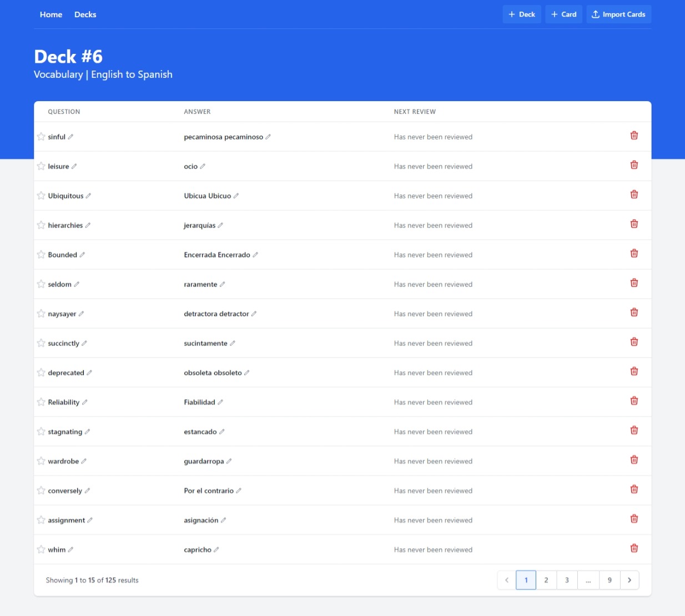Remove the 'Reliability' card via trash

click(634, 400)
